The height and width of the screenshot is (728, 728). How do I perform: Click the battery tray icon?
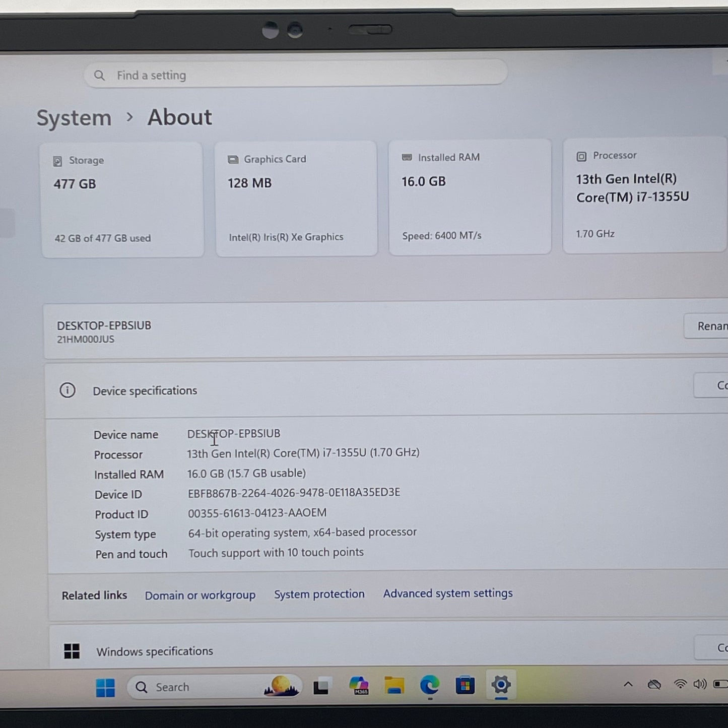tap(721, 684)
